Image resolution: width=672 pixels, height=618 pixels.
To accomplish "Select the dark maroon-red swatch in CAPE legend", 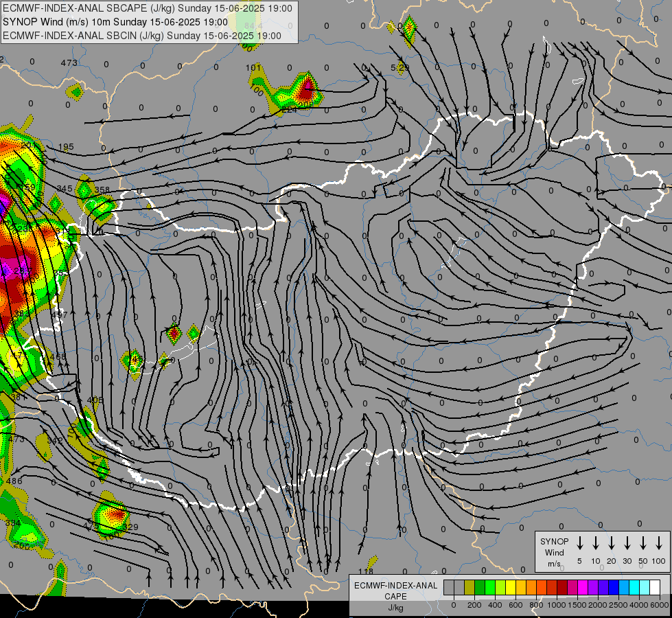I will point(562,587).
